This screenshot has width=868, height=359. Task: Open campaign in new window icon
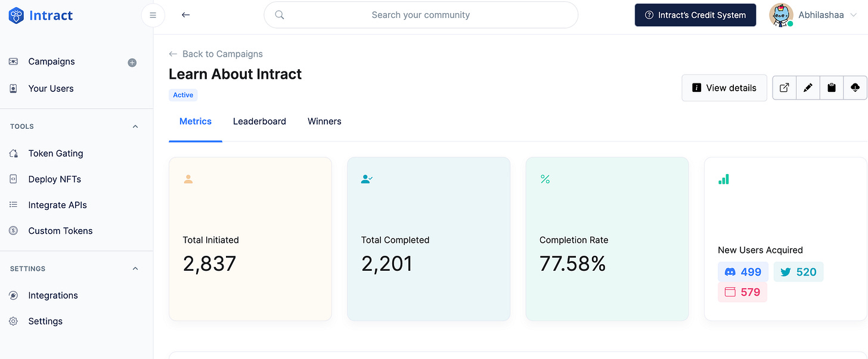[785, 88]
